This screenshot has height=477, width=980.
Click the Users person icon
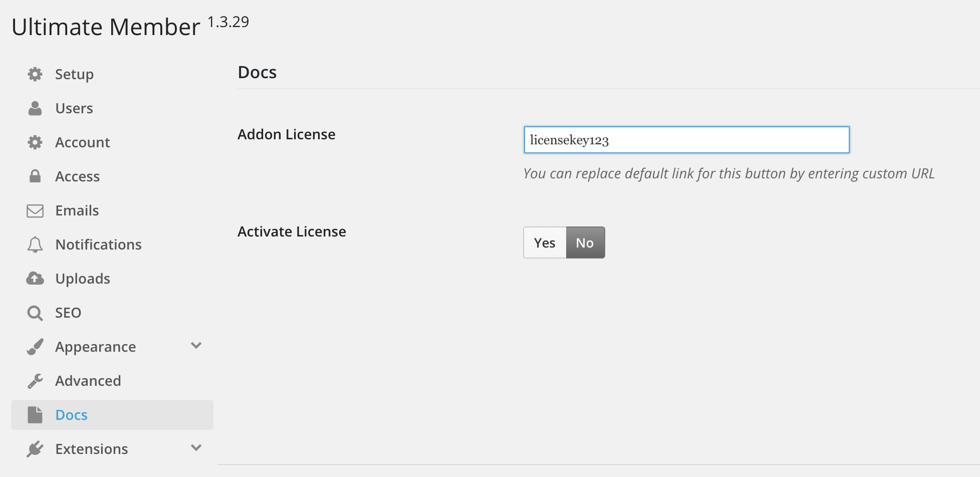35,108
